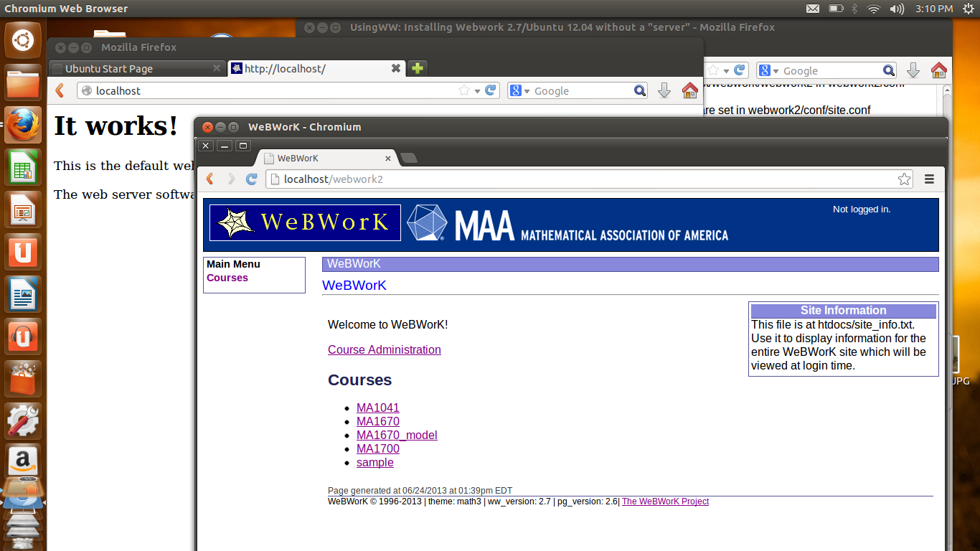Screen dimensions: 980x551
Task: Launch Firefox from the Ubuntu launcher
Action: coord(23,125)
